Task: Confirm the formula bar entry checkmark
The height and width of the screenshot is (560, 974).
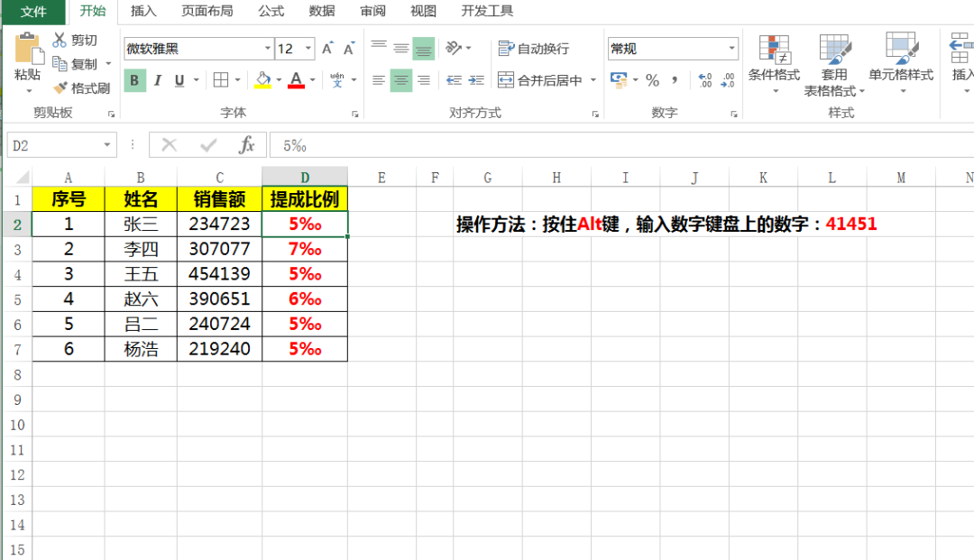Action: [x=208, y=145]
